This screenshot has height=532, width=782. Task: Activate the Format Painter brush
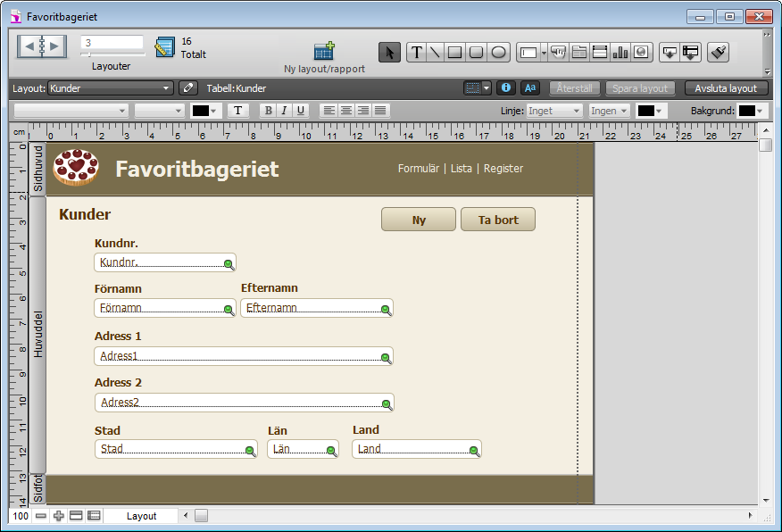point(718,53)
